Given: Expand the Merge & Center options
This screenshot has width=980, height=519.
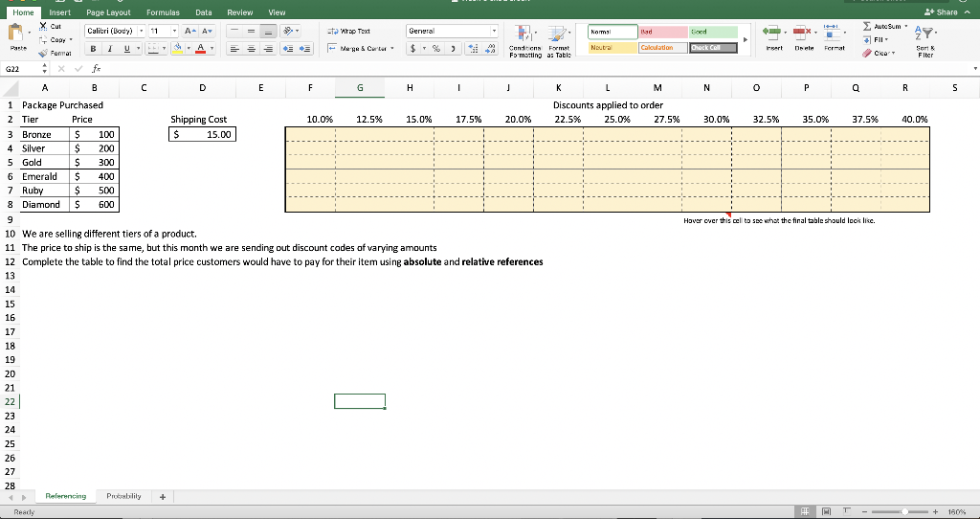Looking at the screenshot, I should point(392,48).
